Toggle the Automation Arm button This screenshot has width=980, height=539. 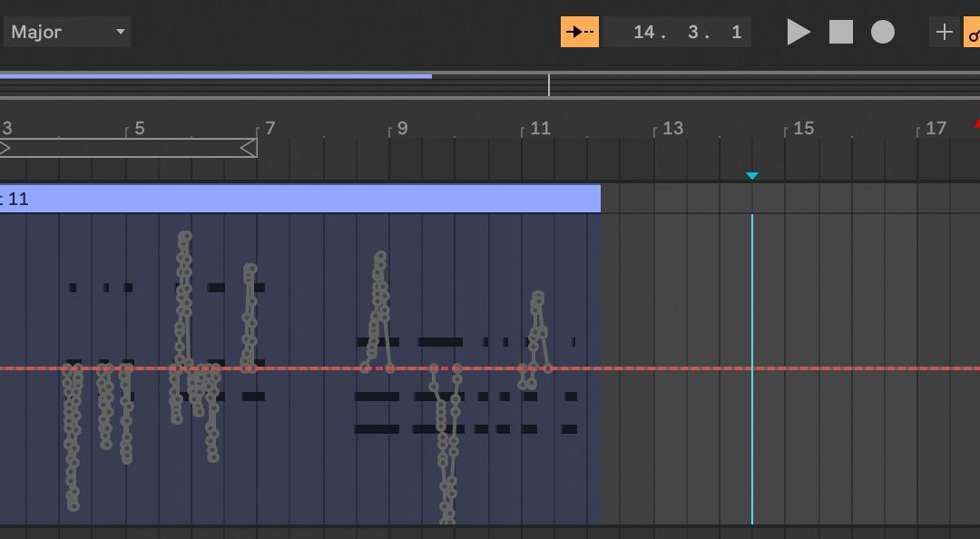[x=973, y=33]
